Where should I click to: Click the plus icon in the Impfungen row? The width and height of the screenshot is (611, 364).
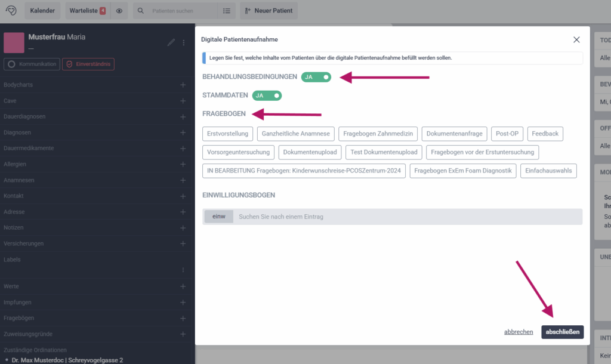coord(183,303)
